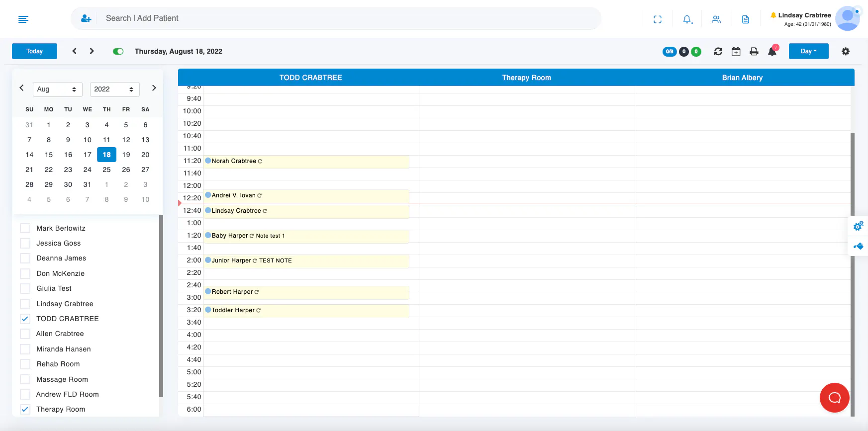Click the Today button
Image resolution: width=868 pixels, height=431 pixels.
tap(34, 51)
